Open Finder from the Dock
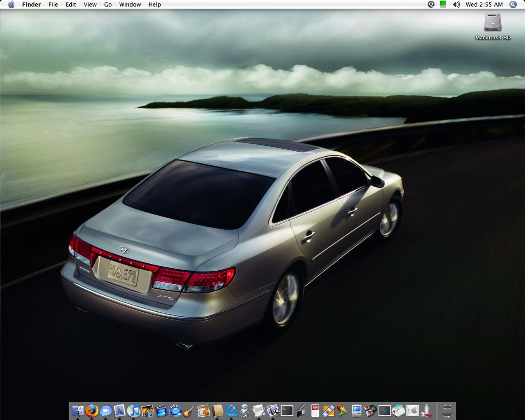The width and height of the screenshot is (525, 420). coord(78,410)
